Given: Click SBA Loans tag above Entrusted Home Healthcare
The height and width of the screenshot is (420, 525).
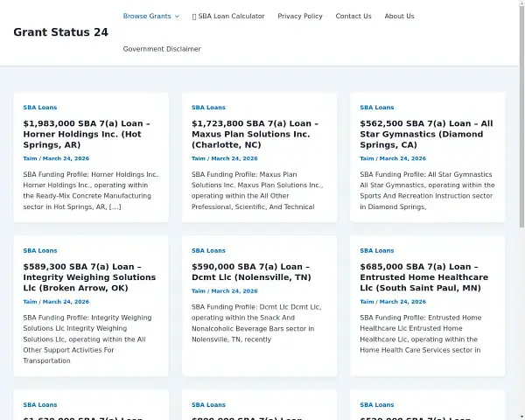Looking at the screenshot, I should (377, 250).
